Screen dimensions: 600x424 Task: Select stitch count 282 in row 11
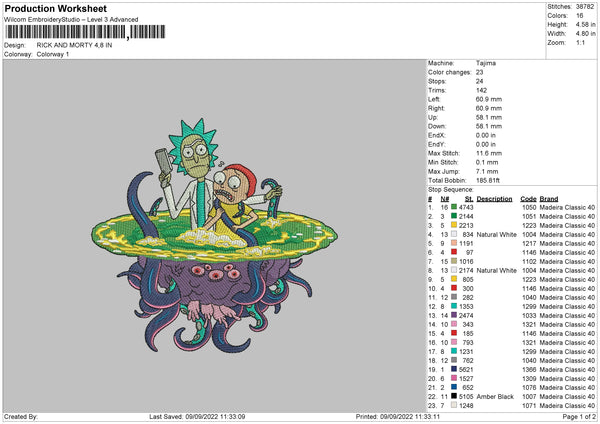coord(468,297)
